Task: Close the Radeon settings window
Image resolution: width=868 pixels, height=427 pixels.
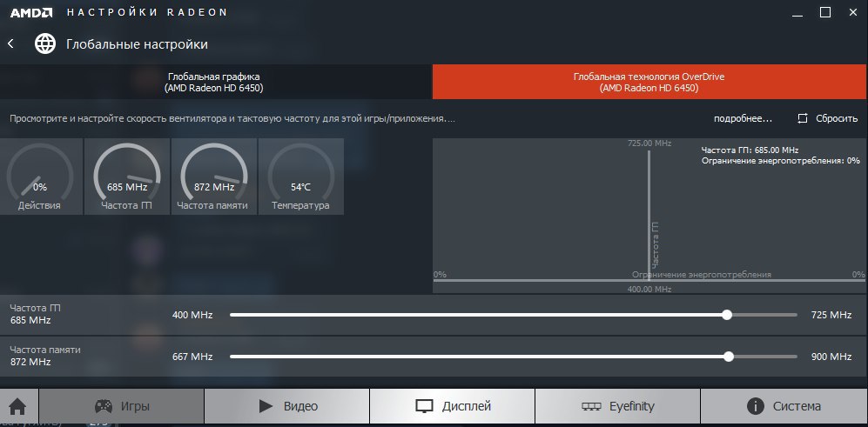Action: [853, 12]
